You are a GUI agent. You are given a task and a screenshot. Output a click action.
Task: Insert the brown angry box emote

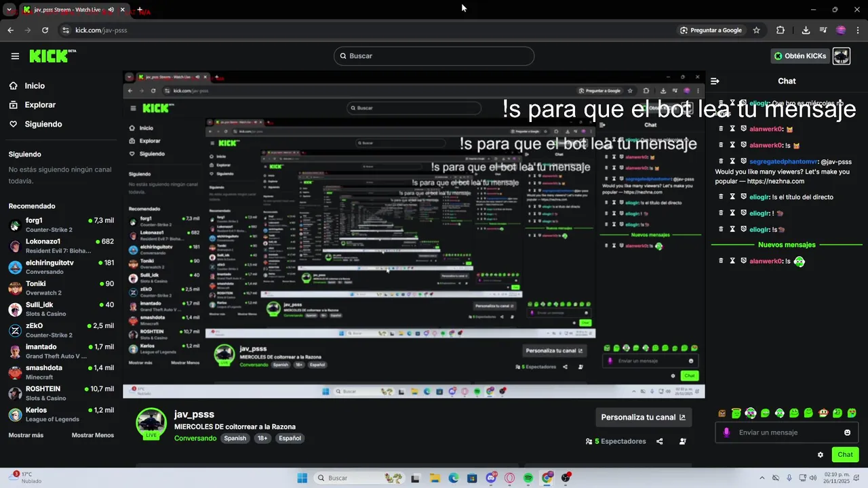722,413
